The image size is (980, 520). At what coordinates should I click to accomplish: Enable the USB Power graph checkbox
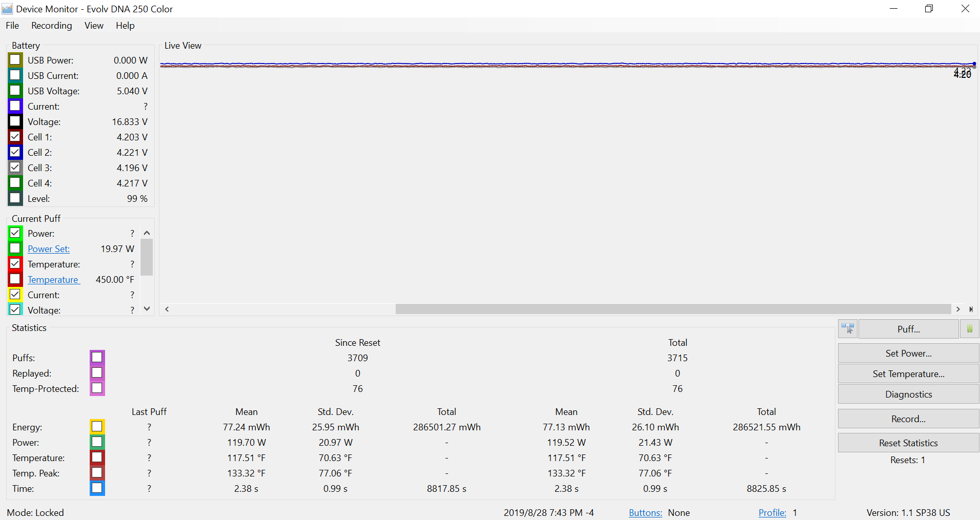(x=15, y=60)
